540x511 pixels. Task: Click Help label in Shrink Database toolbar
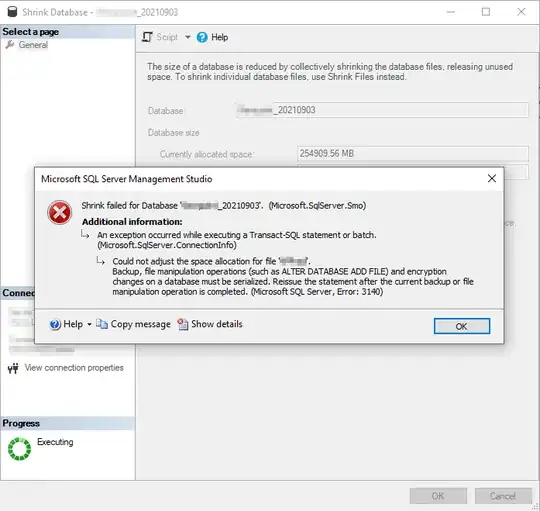pyautogui.click(x=220, y=37)
